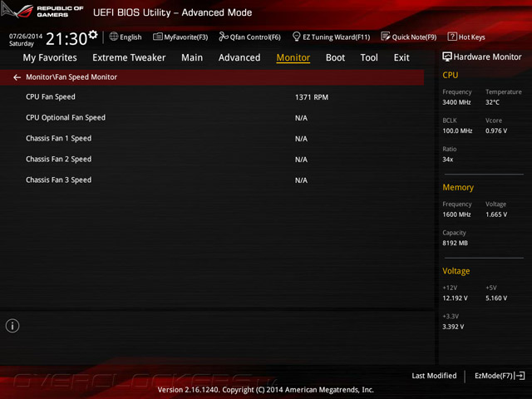Click the 32°C temperature value
Viewport: 532px width, 399px height.
tap(492, 102)
